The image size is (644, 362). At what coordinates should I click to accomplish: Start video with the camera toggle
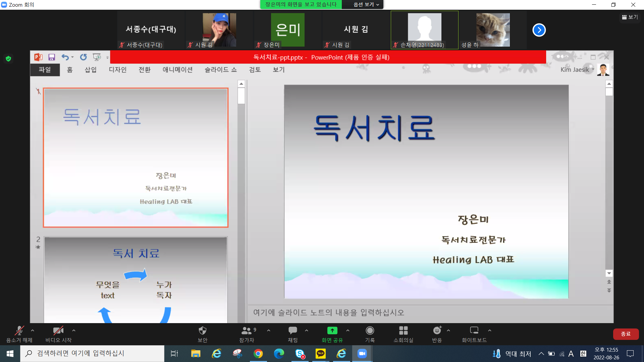(58, 331)
